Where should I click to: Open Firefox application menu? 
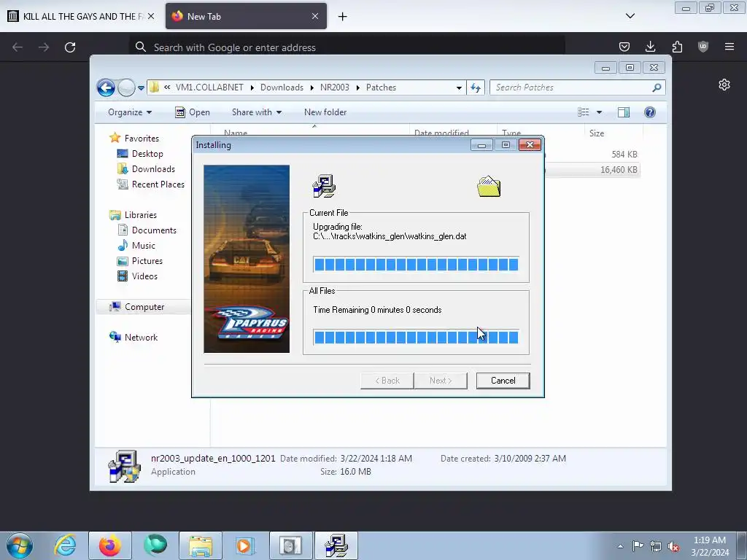729,47
